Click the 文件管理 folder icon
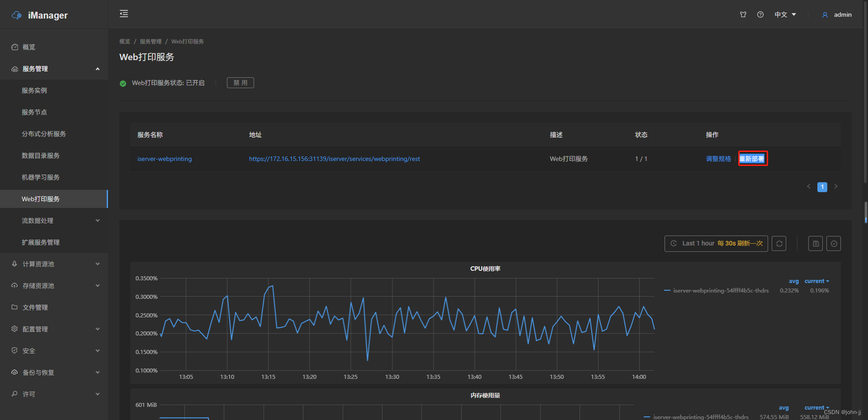This screenshot has height=420, width=868. (14, 307)
